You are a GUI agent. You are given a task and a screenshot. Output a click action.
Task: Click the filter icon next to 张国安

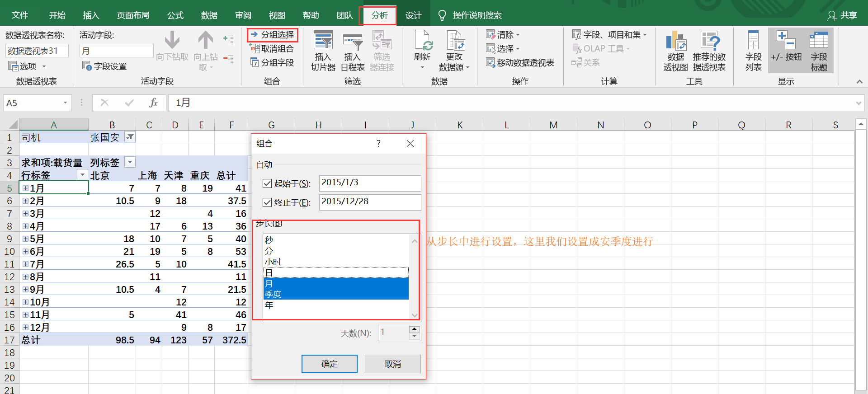pyautogui.click(x=130, y=137)
